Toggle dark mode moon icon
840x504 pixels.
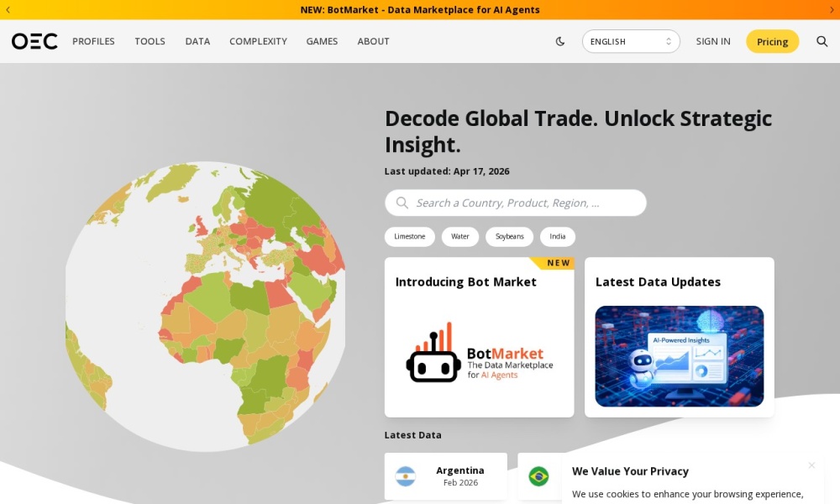560,41
